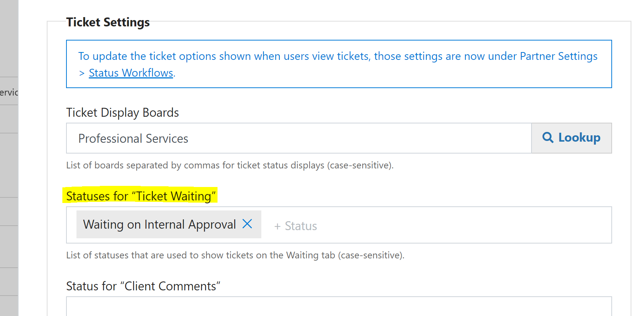This screenshot has width=644, height=316.
Task: Click the Waiting tab statuses help text
Action: (235, 255)
